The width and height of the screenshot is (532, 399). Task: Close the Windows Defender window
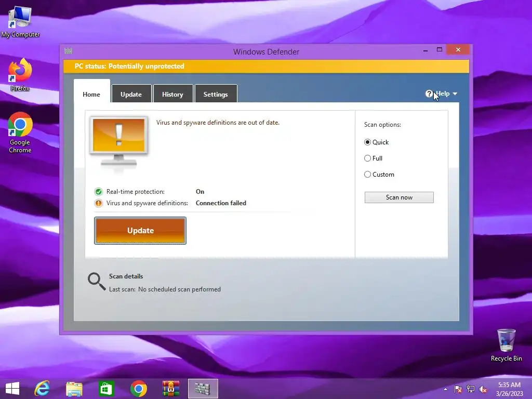tap(458, 50)
